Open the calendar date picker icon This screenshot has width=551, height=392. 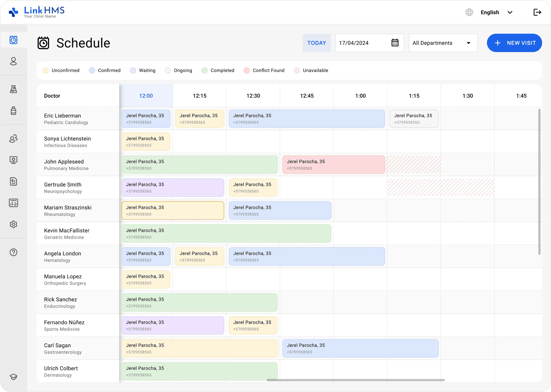click(x=395, y=43)
